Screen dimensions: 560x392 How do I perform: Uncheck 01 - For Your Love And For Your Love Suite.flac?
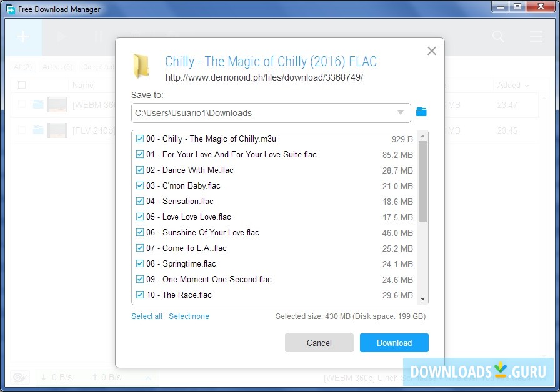pyautogui.click(x=140, y=154)
